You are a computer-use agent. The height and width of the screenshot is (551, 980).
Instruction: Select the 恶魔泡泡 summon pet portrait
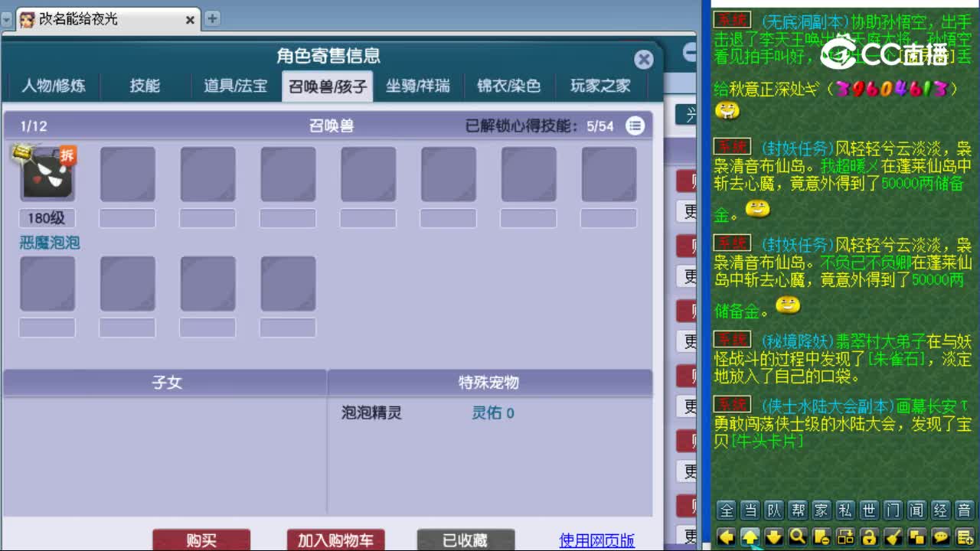tap(47, 174)
